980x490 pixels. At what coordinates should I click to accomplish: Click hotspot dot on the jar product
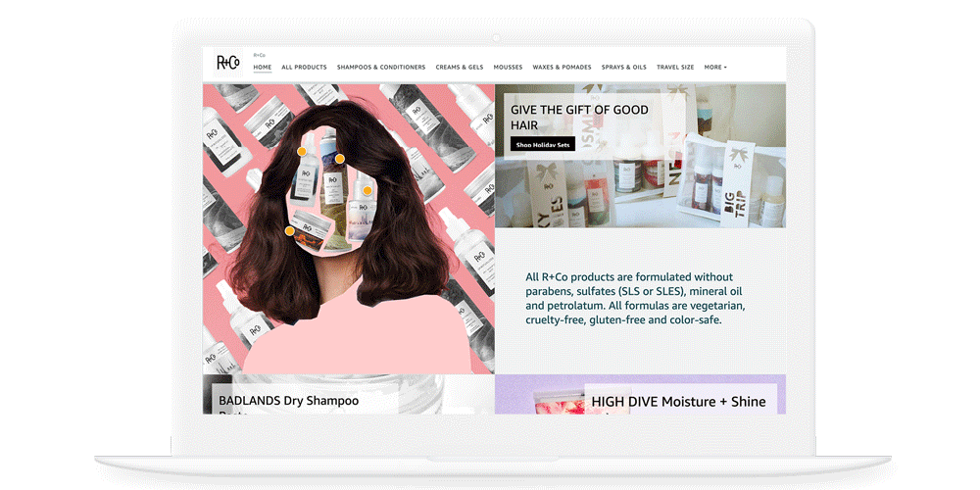pyautogui.click(x=289, y=230)
